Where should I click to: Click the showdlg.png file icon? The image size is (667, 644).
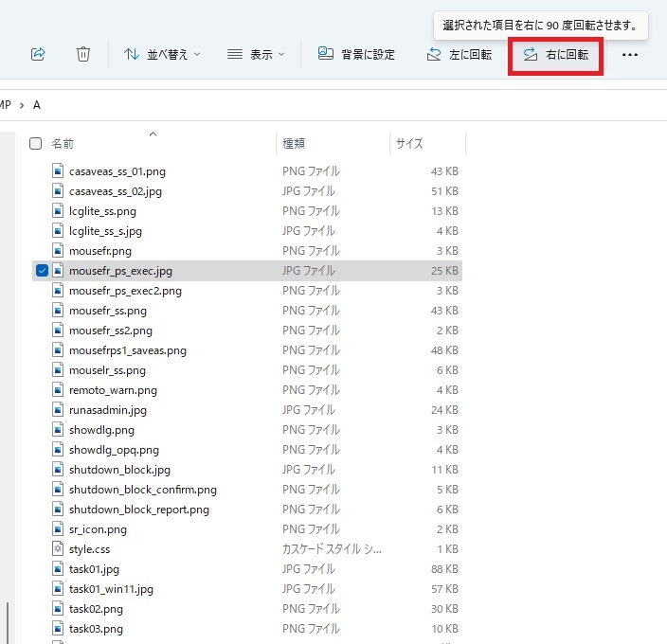coord(58,430)
